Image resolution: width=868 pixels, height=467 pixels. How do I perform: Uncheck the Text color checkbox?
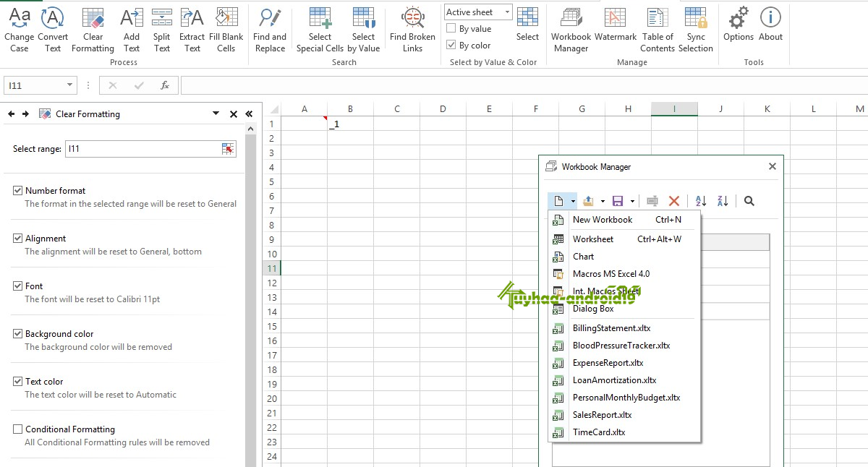point(18,382)
